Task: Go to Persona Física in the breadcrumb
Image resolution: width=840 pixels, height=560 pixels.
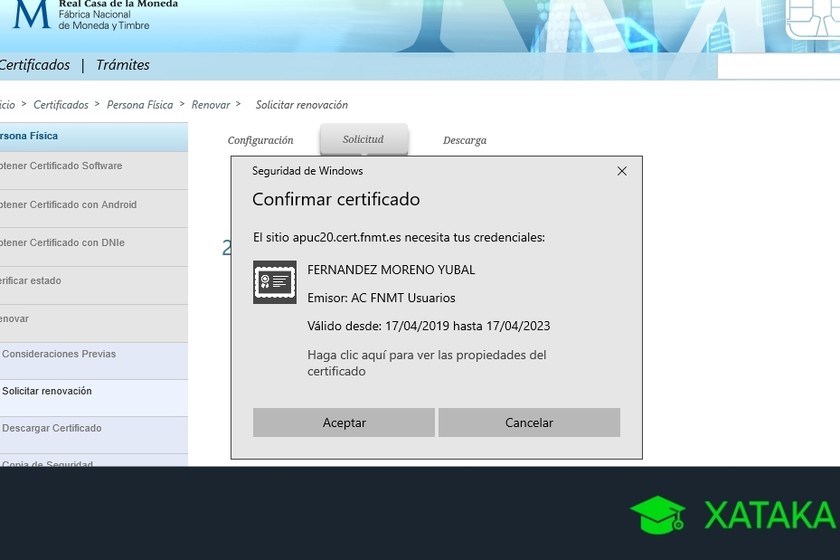Action: click(x=139, y=105)
